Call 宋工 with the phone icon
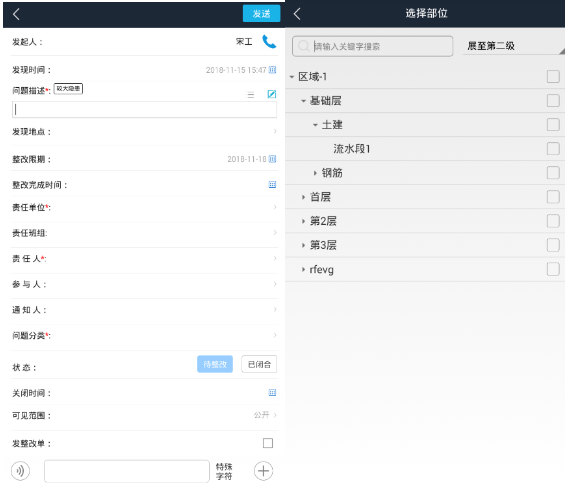 [269, 42]
